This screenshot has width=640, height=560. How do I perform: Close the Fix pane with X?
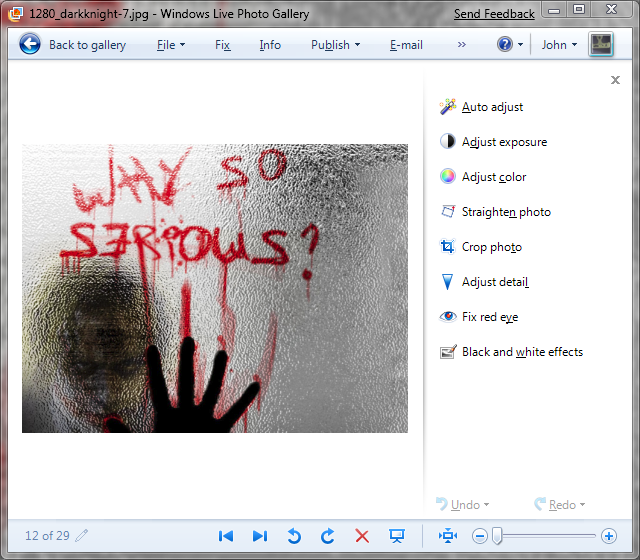point(615,80)
